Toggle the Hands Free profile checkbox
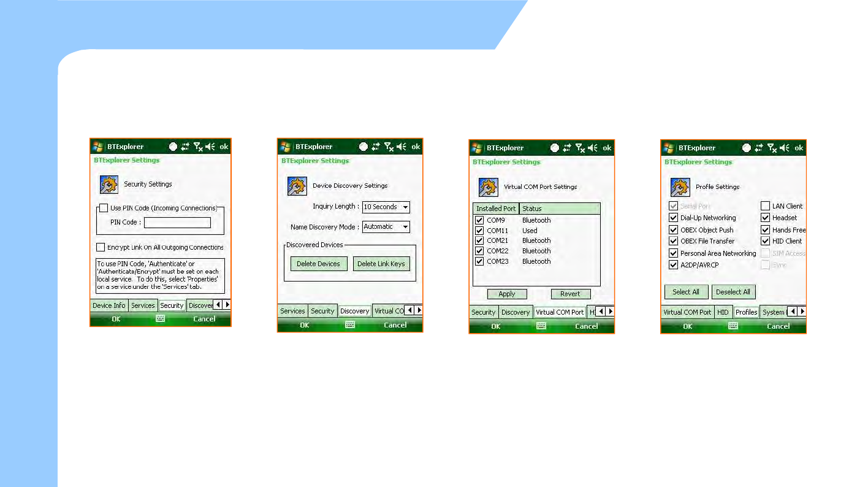The width and height of the screenshot is (868, 487). coord(765,230)
